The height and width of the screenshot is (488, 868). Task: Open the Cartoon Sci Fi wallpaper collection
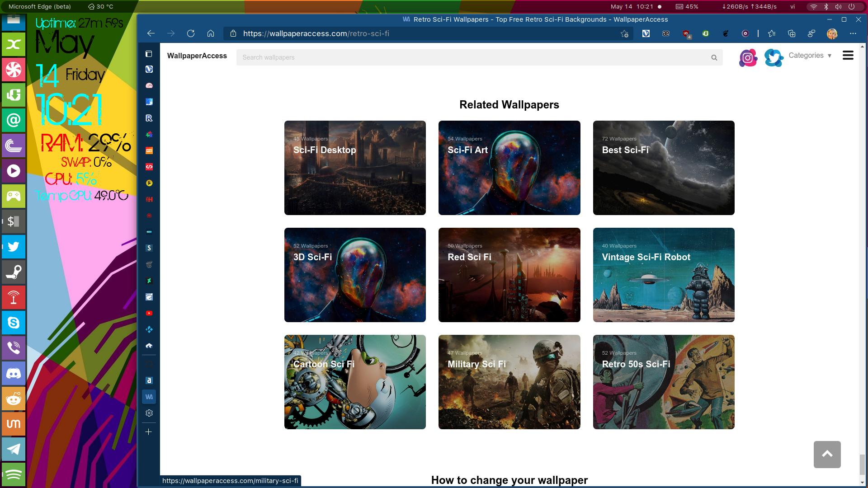(x=355, y=382)
